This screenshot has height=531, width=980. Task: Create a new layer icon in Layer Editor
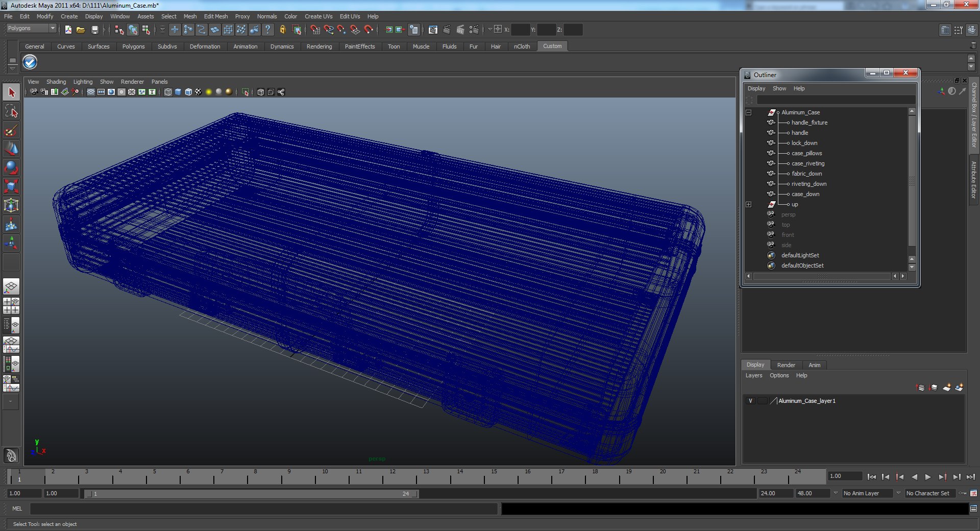[x=946, y=388]
